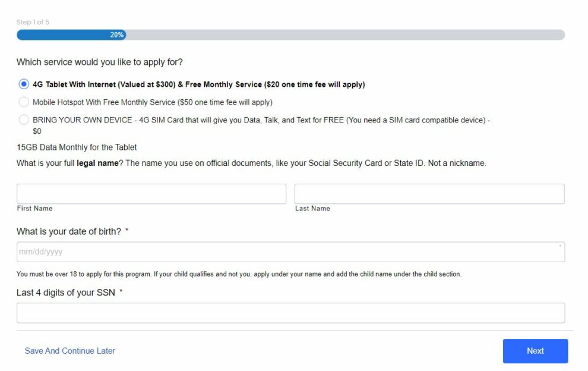Click the 4G Tablet option label text
Image resolution: width=588 pixels, height=371 pixels.
[x=199, y=84]
